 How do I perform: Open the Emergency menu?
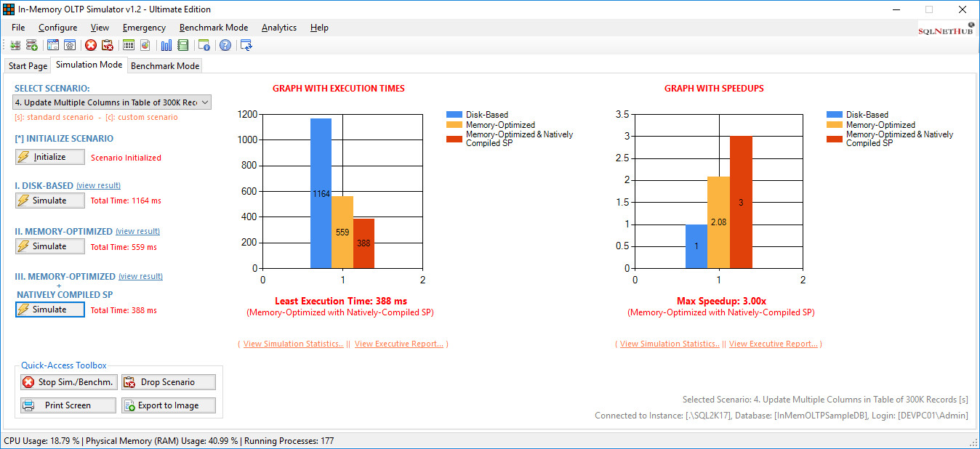[144, 28]
